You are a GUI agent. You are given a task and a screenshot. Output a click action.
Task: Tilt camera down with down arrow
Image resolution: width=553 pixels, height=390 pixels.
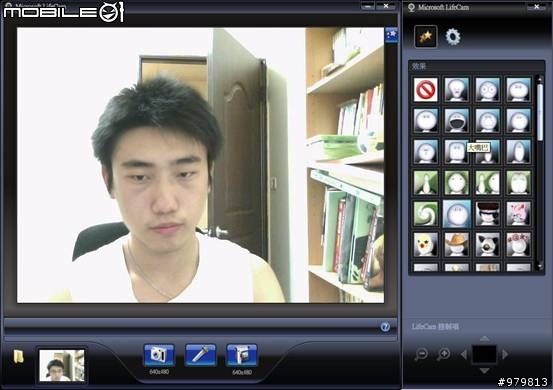[x=485, y=371]
